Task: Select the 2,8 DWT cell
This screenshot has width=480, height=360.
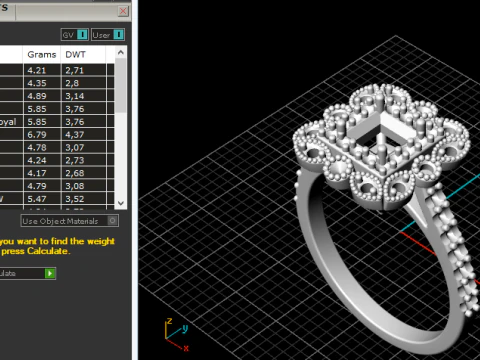Action: point(84,83)
